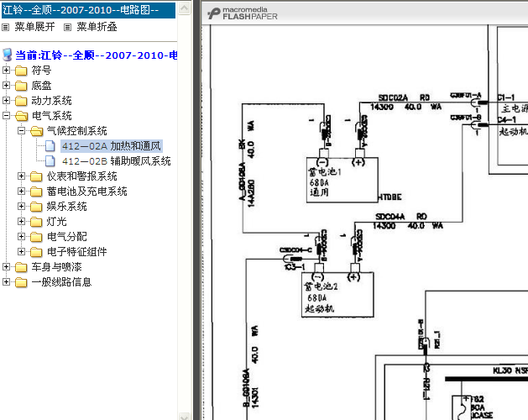The height and width of the screenshot is (420, 528).
Task: Expand the 蓄电池及充电系统 subfolder
Action: [x=21, y=192]
